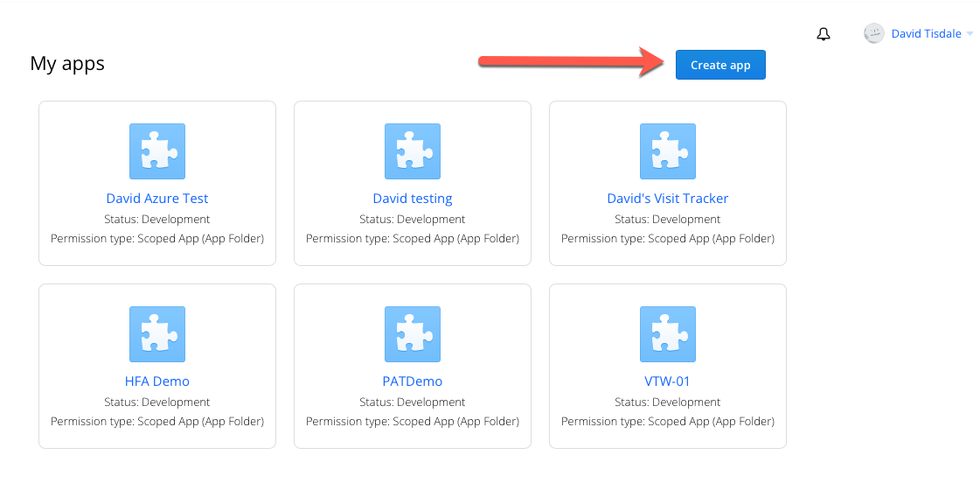
Task: Select the PATDemo puzzle icon
Action: tap(413, 334)
